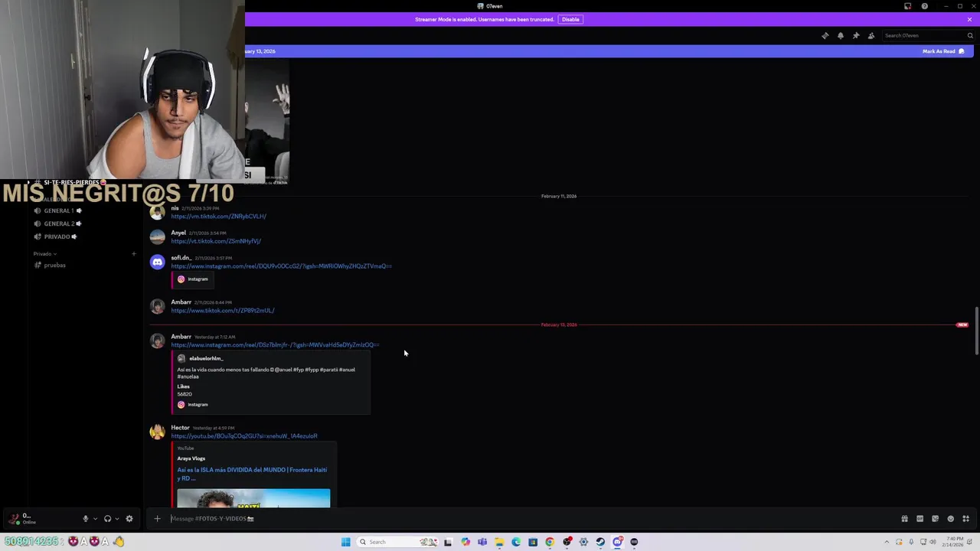Open the GIF picker icon

(920, 519)
